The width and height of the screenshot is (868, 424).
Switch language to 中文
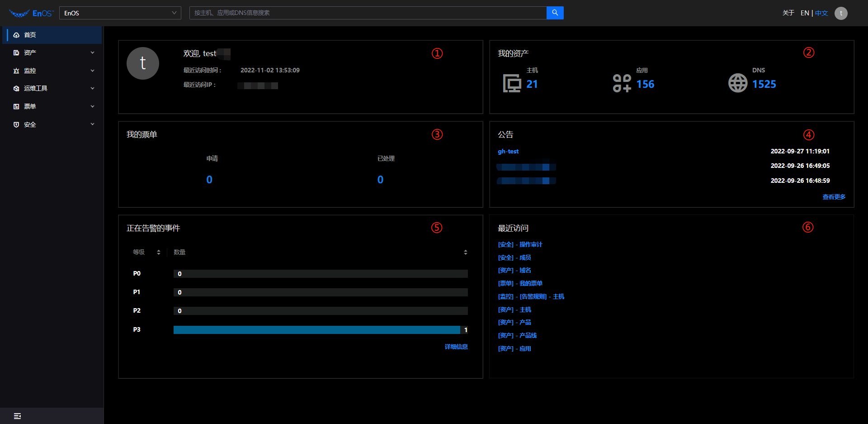[x=821, y=13]
